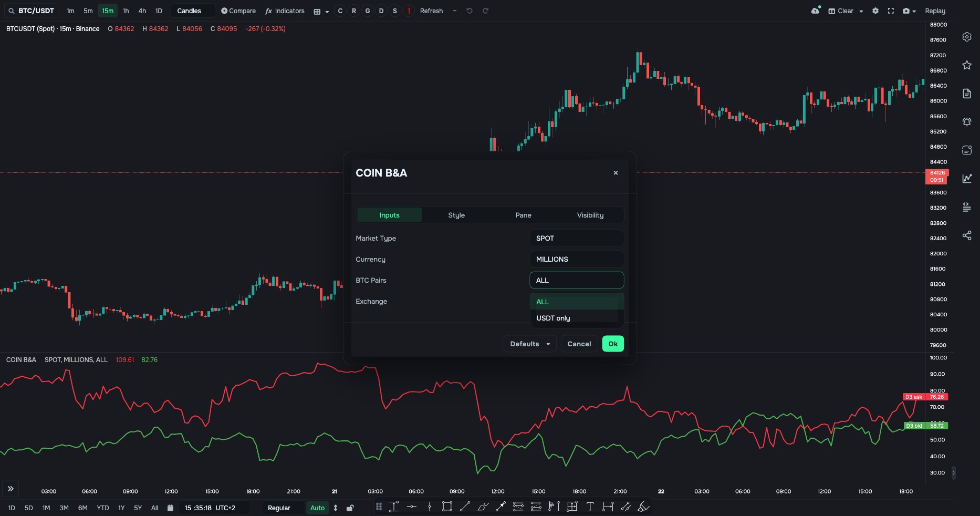Viewport: 980px width, 516px height.
Task: Take a chart snapshot with the camera icon
Action: (x=906, y=11)
